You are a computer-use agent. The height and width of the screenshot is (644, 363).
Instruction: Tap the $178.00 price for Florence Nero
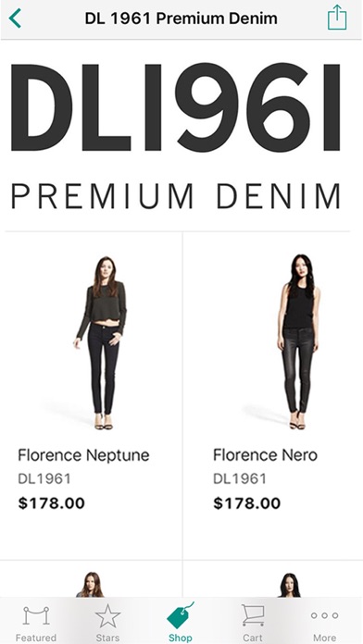tap(246, 503)
